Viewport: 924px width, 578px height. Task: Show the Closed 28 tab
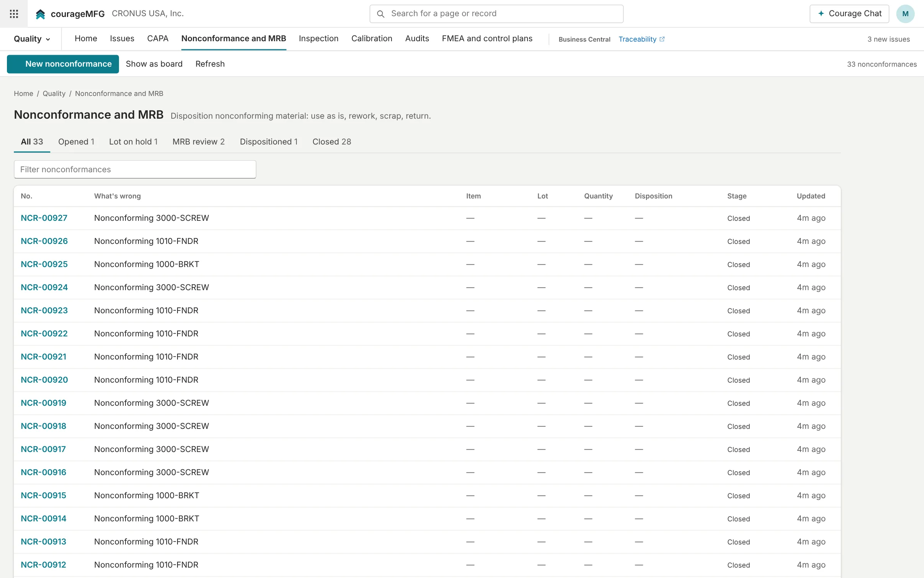tap(331, 142)
